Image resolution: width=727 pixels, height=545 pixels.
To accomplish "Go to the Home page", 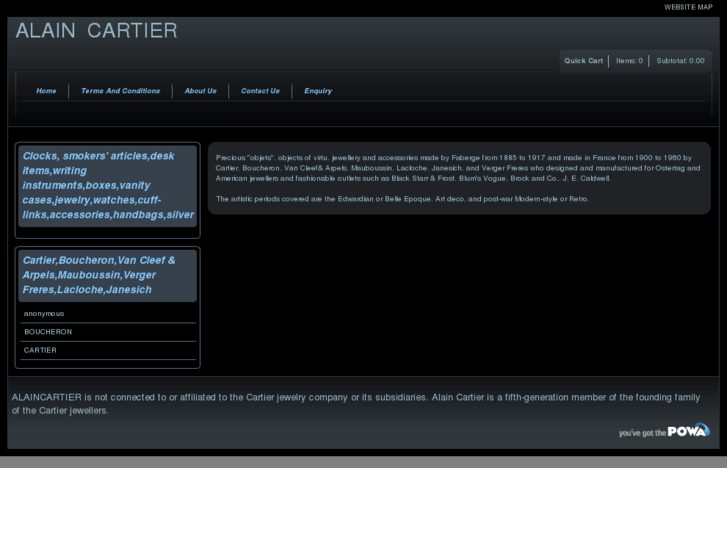I will pos(46,91).
